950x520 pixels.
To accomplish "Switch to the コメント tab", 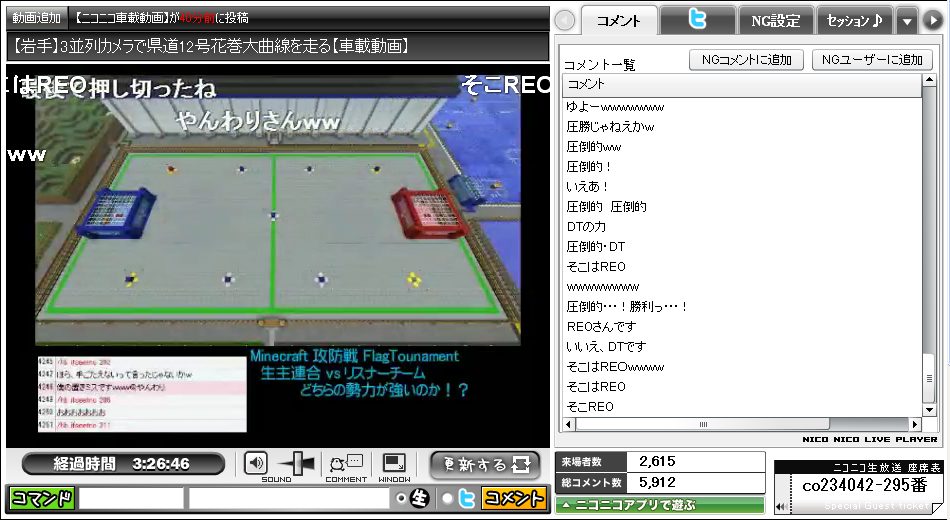I will (x=618, y=21).
